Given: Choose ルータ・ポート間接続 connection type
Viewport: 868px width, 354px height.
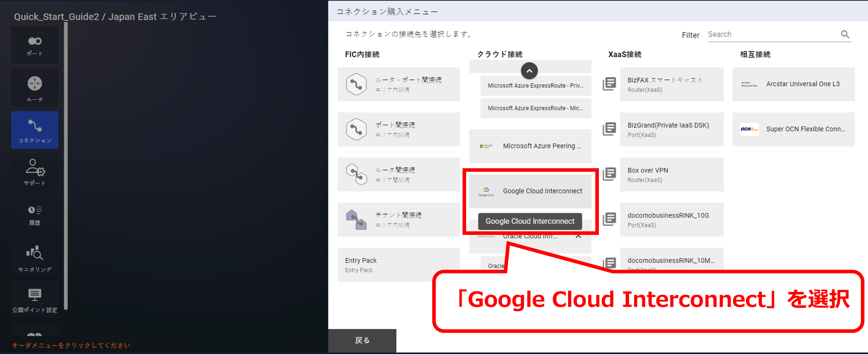Looking at the screenshot, I should pyautogui.click(x=399, y=84).
